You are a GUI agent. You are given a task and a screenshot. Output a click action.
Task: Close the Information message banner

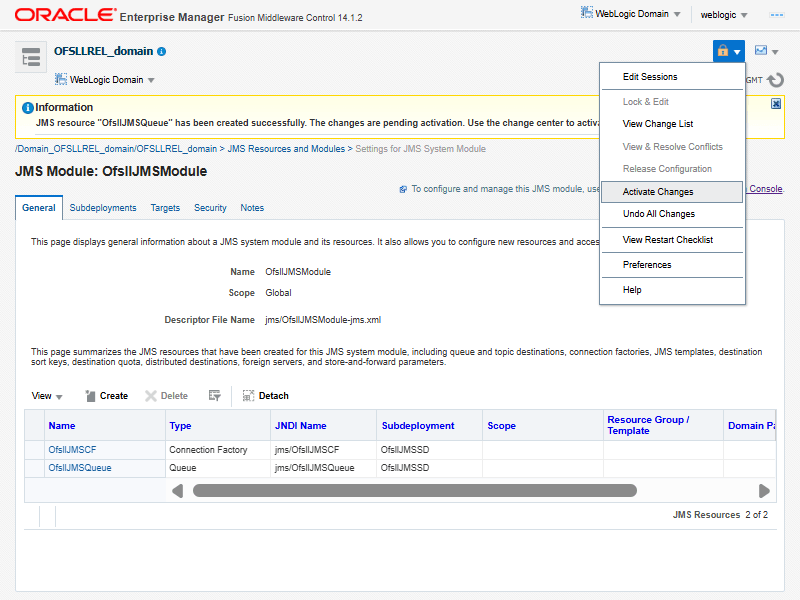click(x=776, y=103)
